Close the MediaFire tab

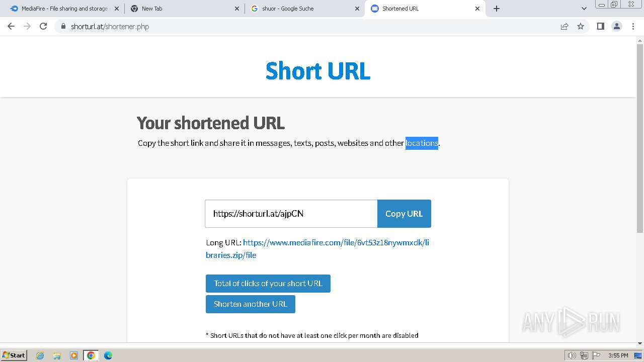tap(117, 9)
